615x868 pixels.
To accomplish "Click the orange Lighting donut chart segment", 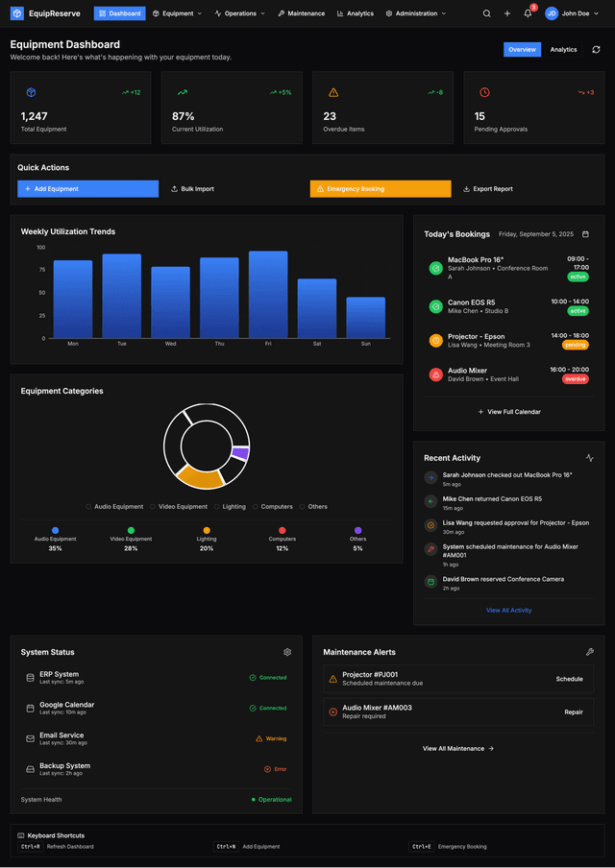I will coord(200,476).
